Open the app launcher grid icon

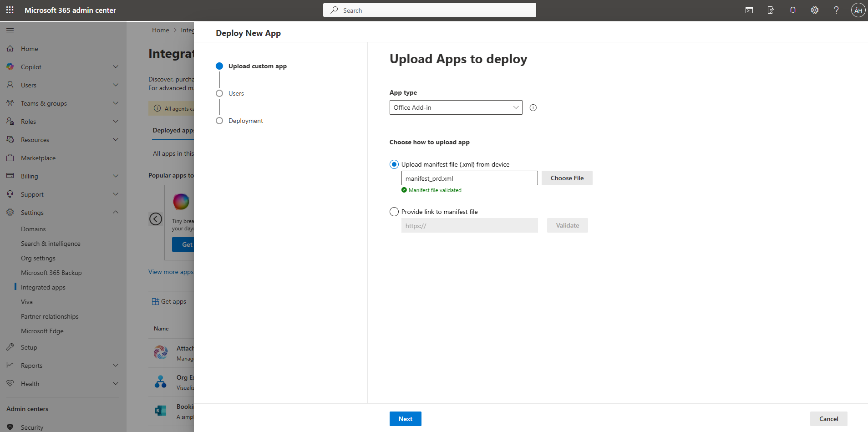(x=10, y=10)
